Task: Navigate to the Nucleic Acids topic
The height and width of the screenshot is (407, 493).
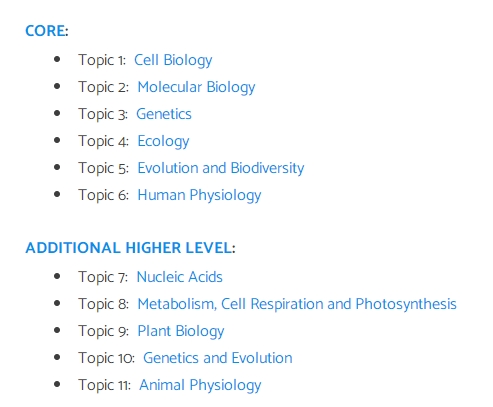Action: [179, 277]
